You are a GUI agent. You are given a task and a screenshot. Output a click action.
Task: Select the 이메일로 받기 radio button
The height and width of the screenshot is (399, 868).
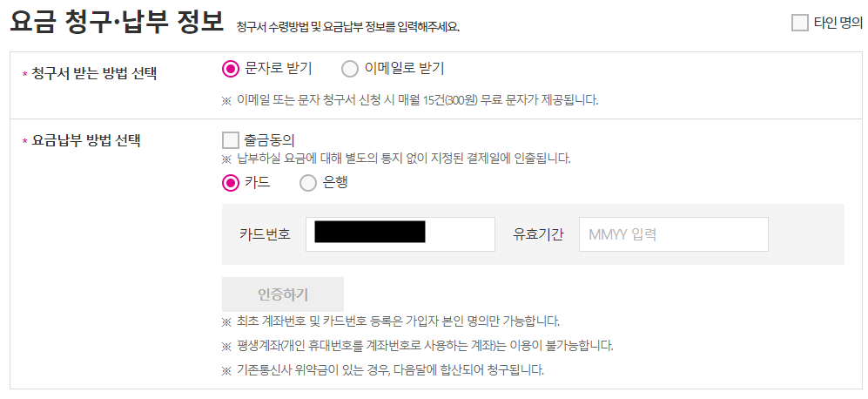pos(350,70)
